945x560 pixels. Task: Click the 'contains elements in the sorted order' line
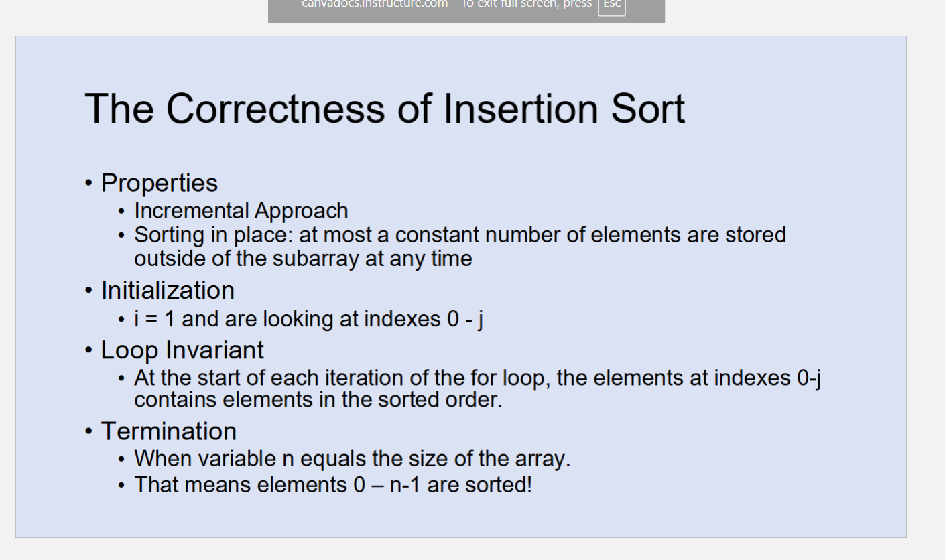(318, 400)
